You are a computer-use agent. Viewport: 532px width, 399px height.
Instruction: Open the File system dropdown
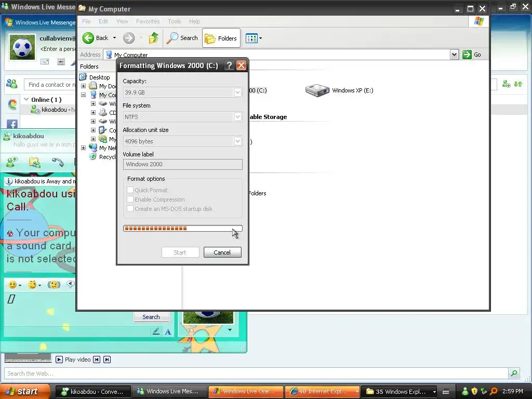click(x=237, y=117)
